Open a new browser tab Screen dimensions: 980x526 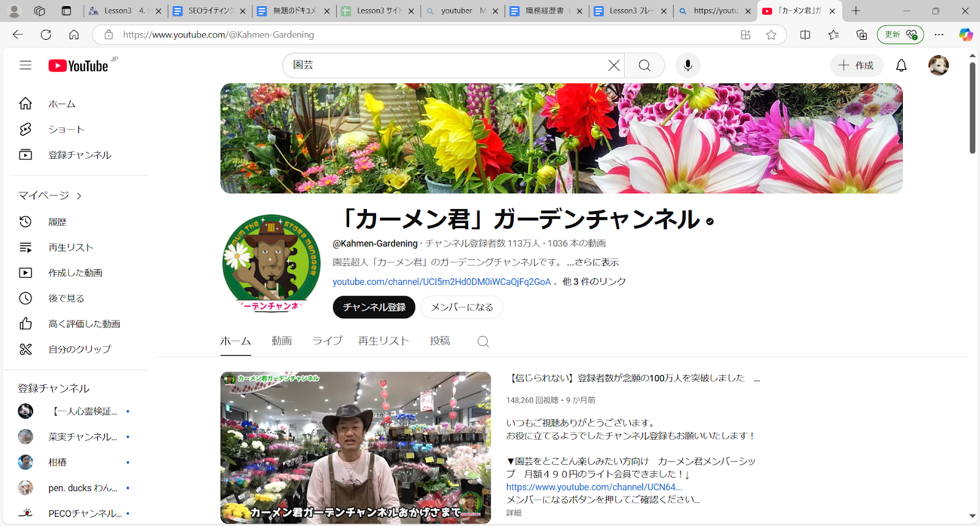856,10
